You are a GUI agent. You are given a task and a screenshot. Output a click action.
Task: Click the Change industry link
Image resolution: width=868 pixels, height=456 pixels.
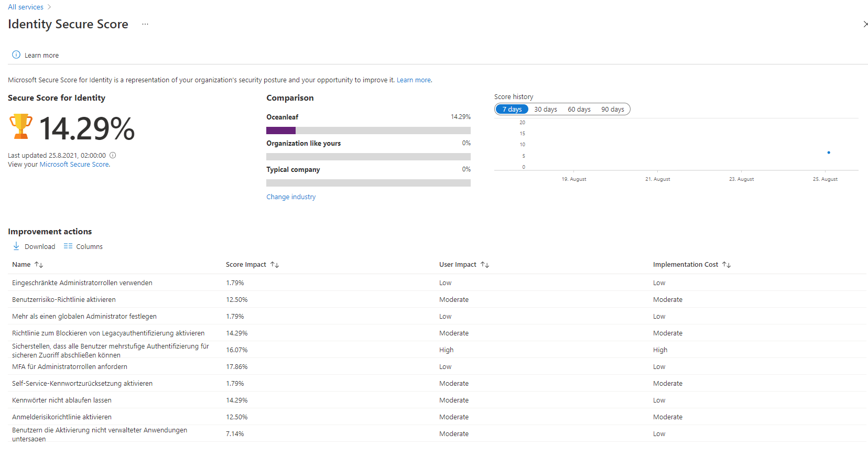coord(291,197)
